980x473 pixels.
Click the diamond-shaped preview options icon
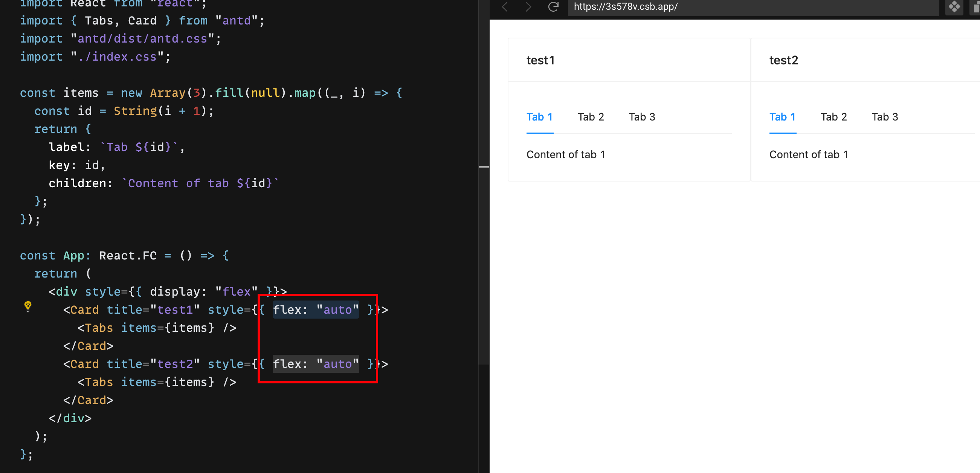coord(954,7)
